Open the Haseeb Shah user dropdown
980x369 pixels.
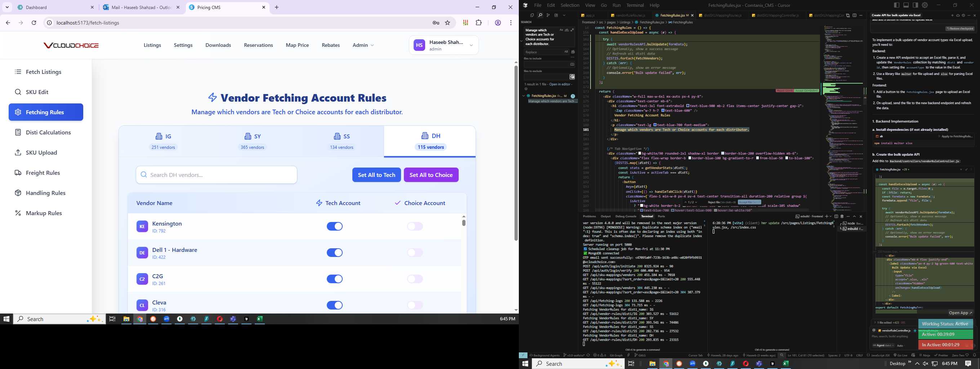[444, 45]
